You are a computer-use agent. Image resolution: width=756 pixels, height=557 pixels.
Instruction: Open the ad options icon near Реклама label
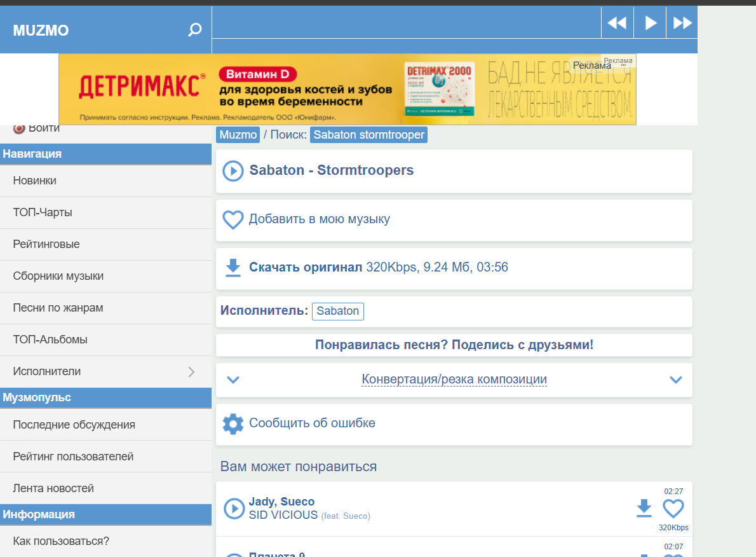coord(624,65)
